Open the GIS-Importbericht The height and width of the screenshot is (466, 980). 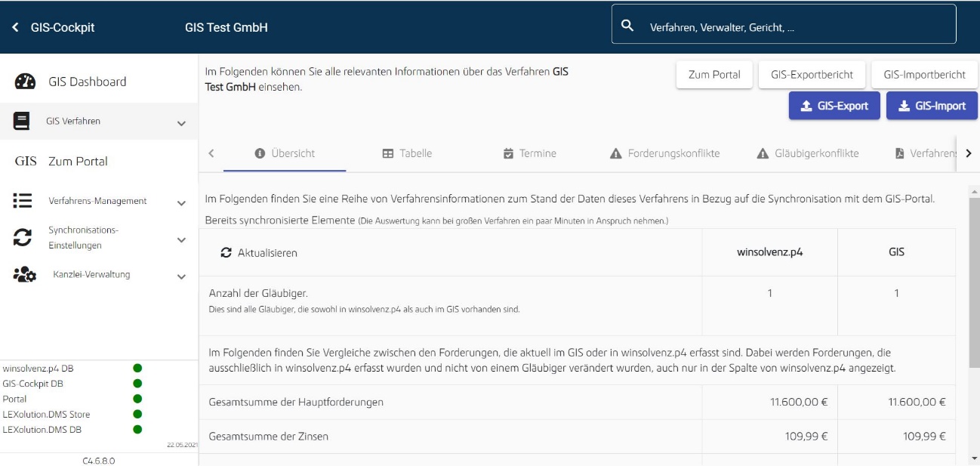924,75
